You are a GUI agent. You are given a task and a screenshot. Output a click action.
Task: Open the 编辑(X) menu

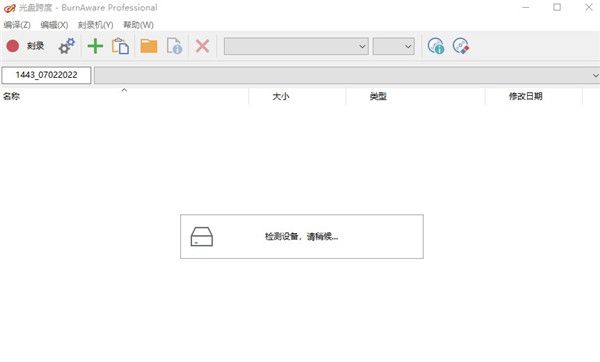tap(54, 25)
